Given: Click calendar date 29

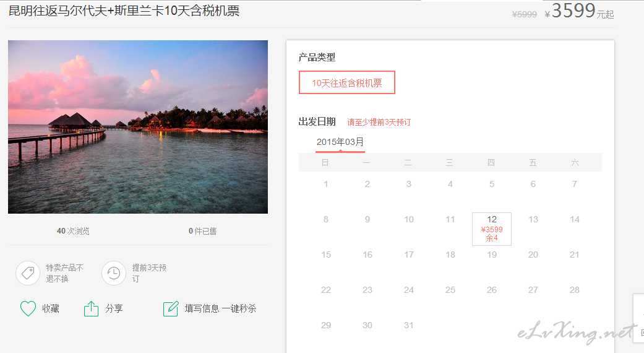Looking at the screenshot, I should point(325,326).
